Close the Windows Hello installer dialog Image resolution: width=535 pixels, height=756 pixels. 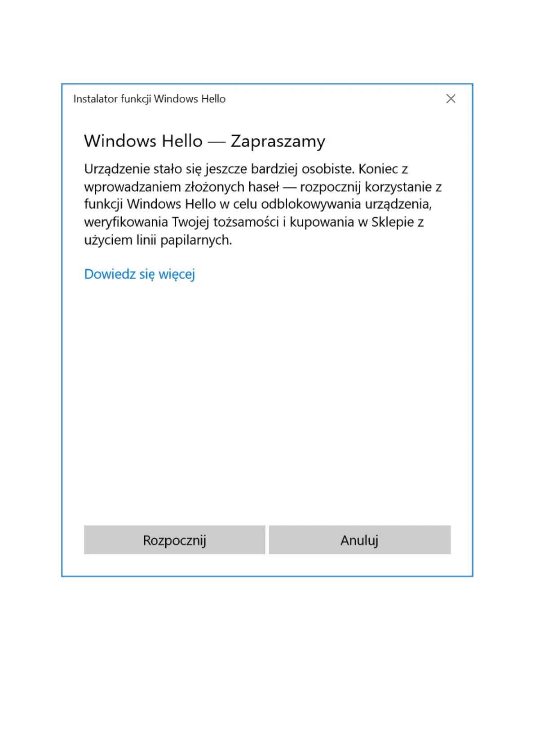click(x=451, y=99)
